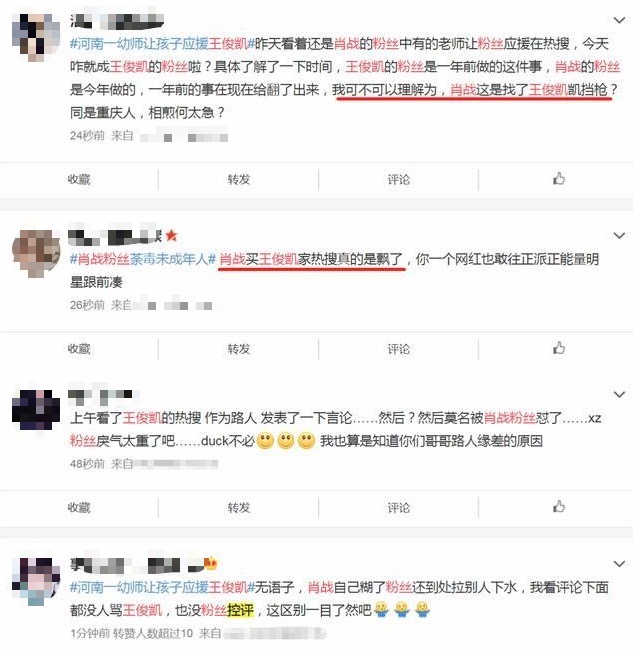The height and width of the screenshot is (651, 633).
Task: Open the first post's chevron dropdown menu
Action: (619, 20)
